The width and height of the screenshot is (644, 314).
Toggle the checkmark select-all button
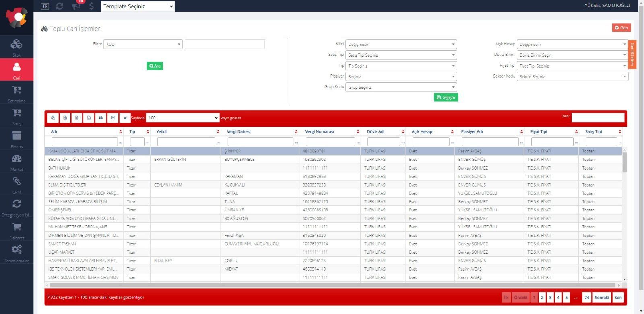[125, 118]
